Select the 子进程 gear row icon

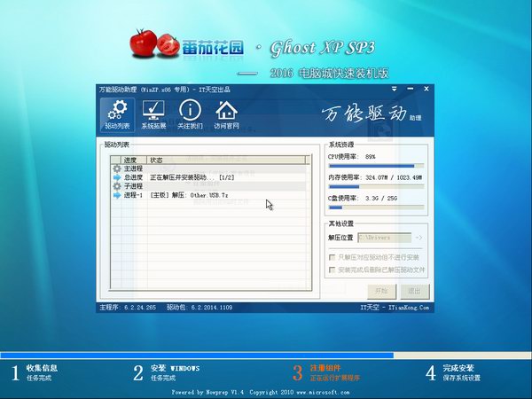click(116, 186)
